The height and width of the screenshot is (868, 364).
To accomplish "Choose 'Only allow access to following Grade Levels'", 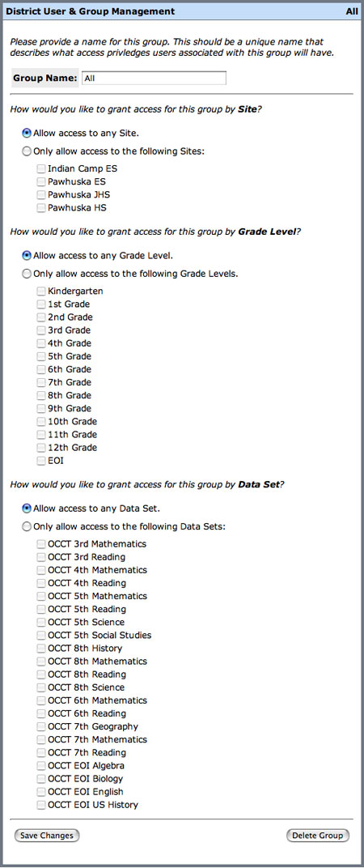I will [x=26, y=274].
